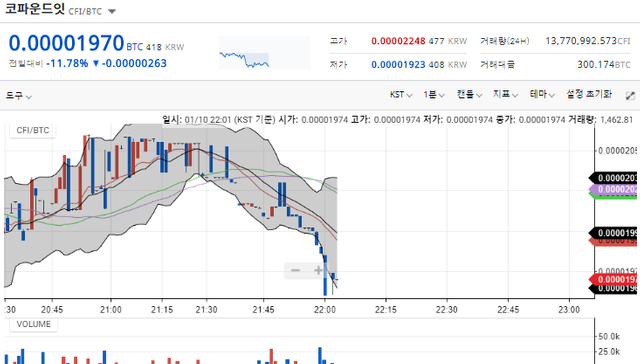Image resolution: width=640 pixels, height=364 pixels.
Task: Click the chart zoom out minus button
Action: point(296,270)
